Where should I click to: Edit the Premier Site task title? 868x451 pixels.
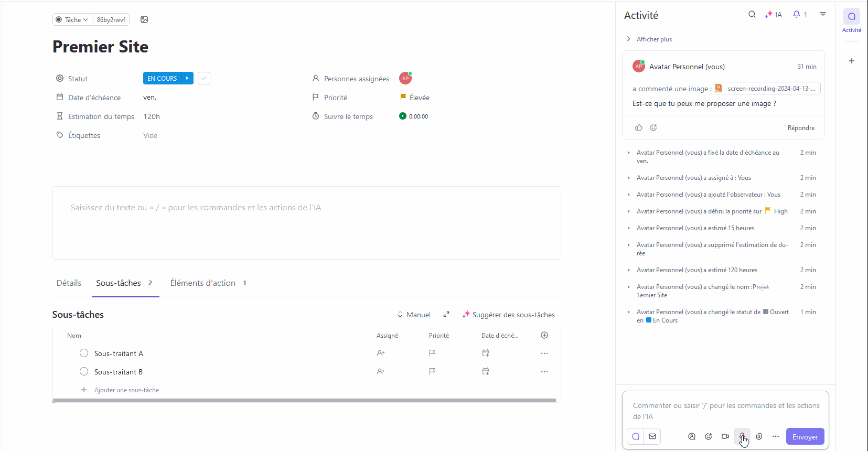click(x=100, y=47)
